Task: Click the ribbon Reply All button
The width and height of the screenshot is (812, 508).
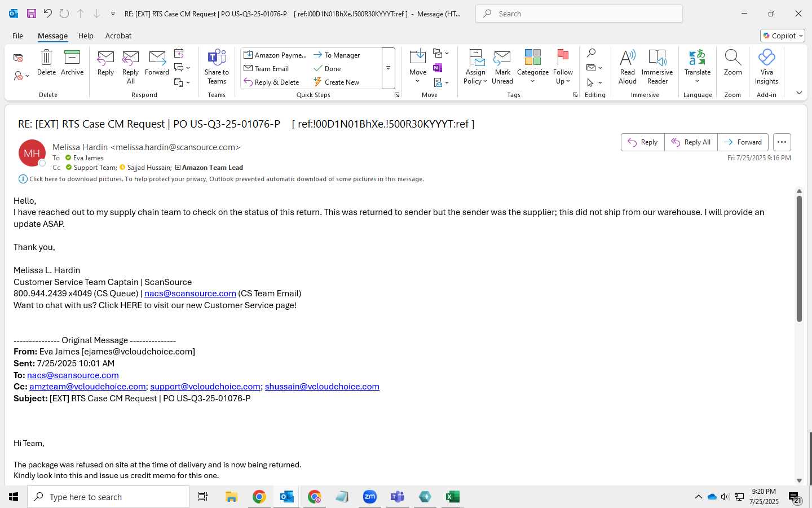Action: pos(130,67)
